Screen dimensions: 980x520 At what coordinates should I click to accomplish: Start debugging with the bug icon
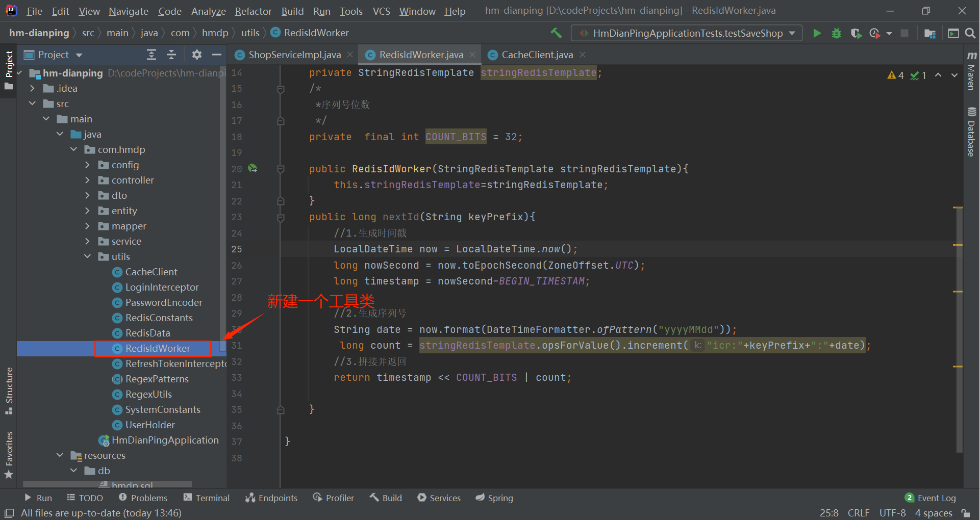coord(837,33)
